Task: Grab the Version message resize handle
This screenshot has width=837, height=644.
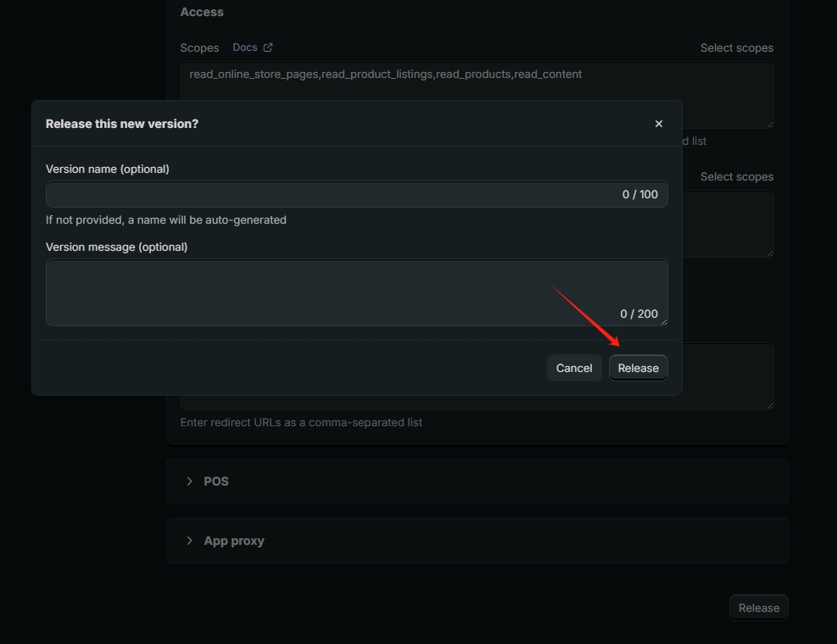Action: 663,321
